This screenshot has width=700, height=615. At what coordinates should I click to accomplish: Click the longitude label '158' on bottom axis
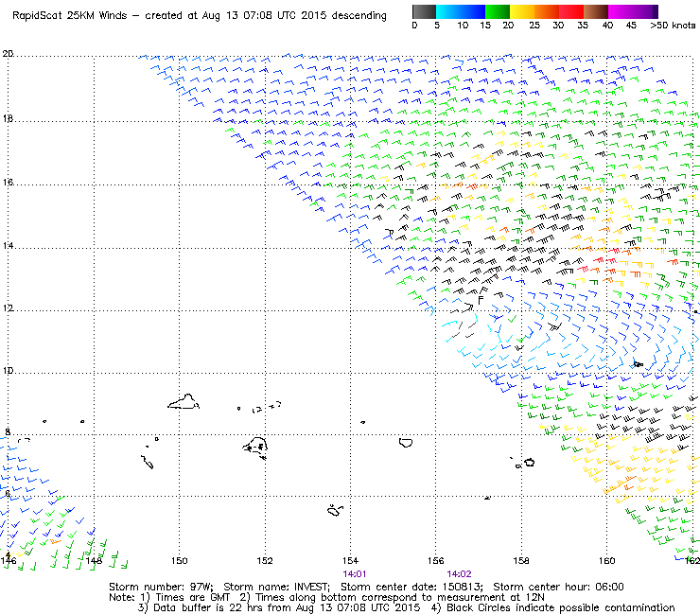click(521, 560)
